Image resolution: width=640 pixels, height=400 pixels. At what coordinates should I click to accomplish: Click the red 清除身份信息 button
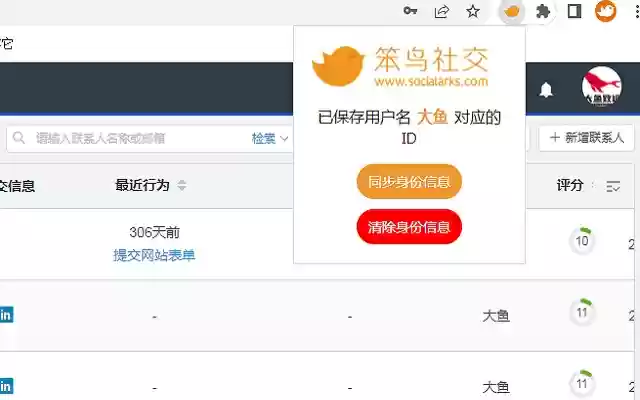coord(409,227)
